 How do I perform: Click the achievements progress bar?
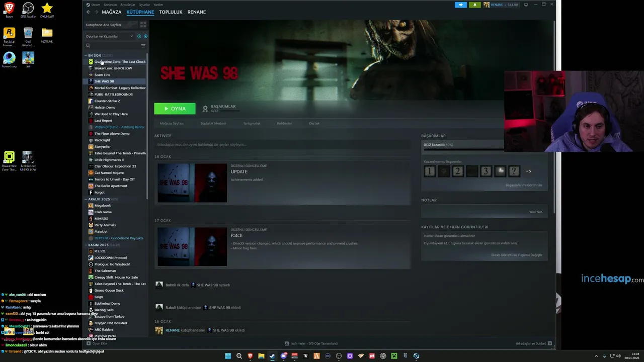point(463,149)
